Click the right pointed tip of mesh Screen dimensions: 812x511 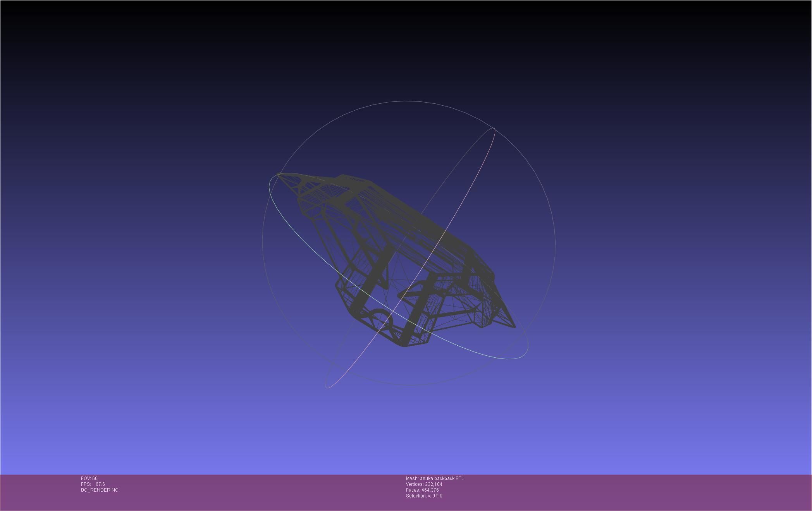coord(514,327)
